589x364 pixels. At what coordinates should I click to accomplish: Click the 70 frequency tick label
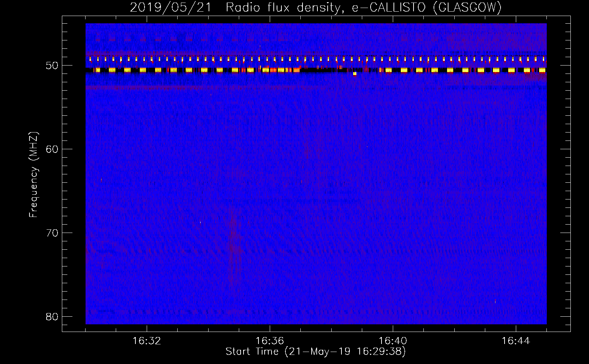tap(52, 233)
